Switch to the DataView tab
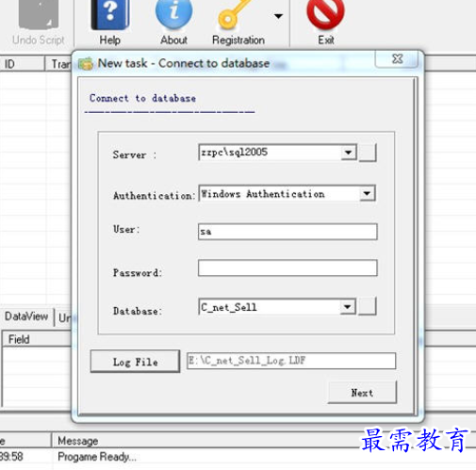The image size is (476, 470). coord(26,316)
